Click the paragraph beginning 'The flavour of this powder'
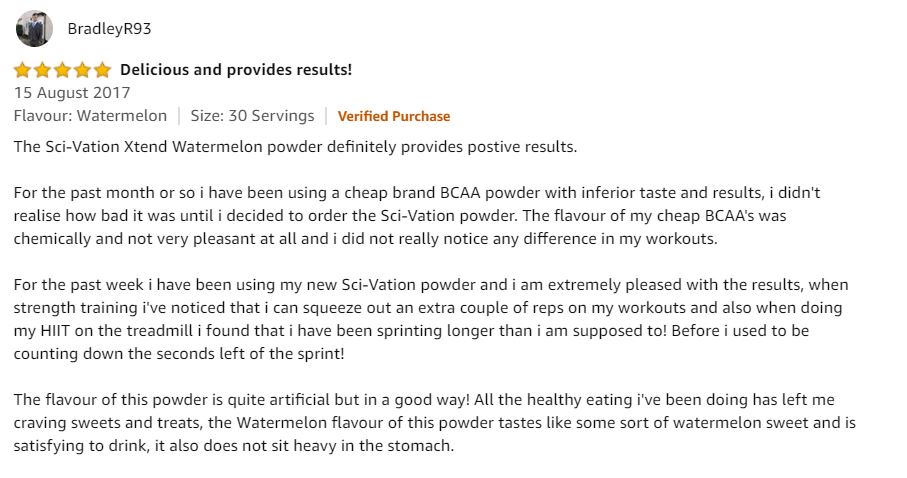 (x=434, y=422)
